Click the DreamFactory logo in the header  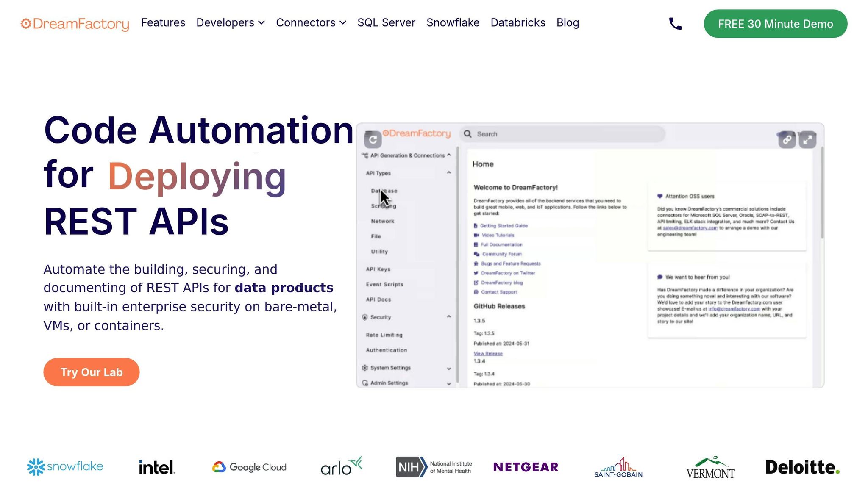click(75, 24)
